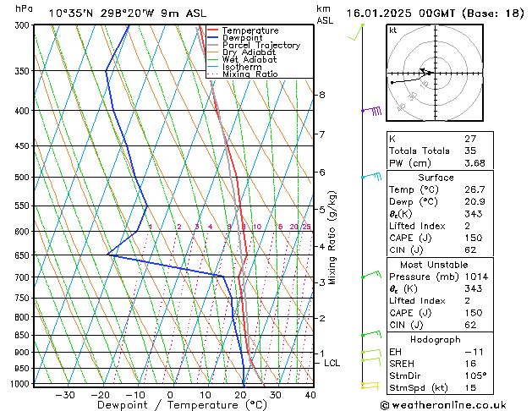Click the -30 temperature axis label
The width and height of the screenshot is (532, 411).
(x=65, y=395)
